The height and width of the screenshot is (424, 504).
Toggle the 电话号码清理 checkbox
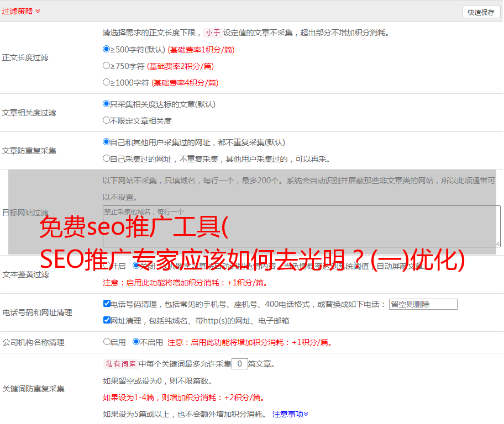pyautogui.click(x=107, y=304)
